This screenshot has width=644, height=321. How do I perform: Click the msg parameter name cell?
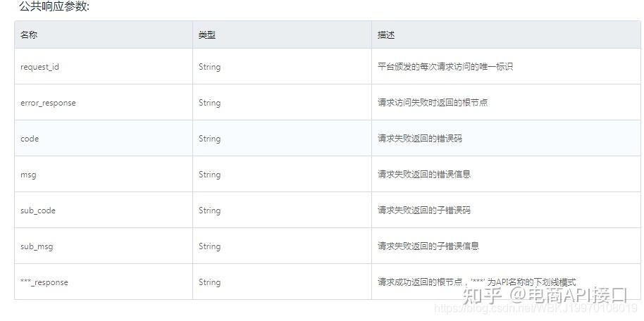[28, 175]
